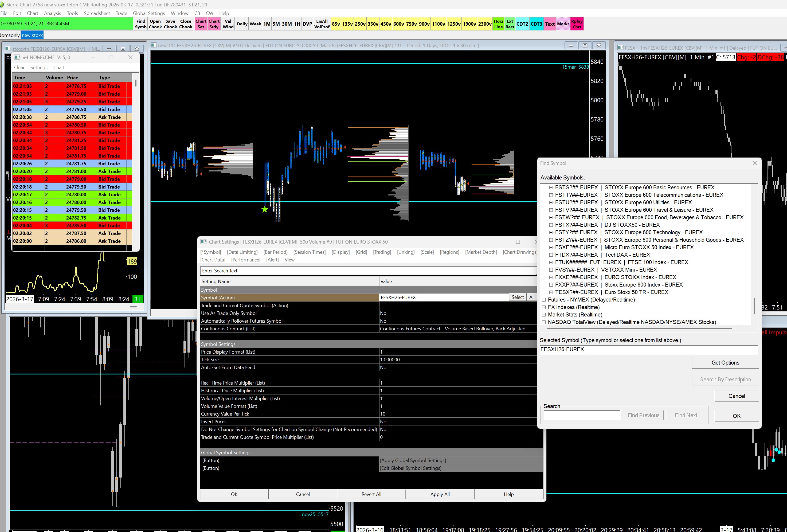Switch to the [Bar Period] settings tab
The height and width of the screenshot is (532, 787).
point(275,252)
